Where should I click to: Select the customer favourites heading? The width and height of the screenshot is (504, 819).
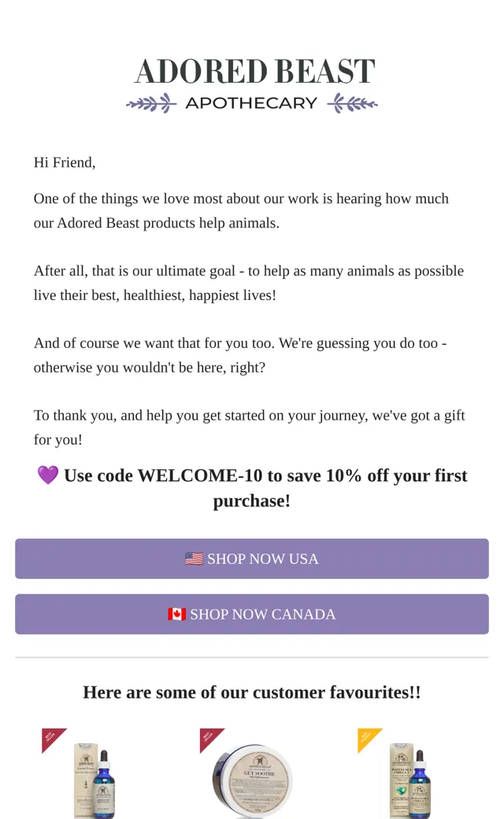[252, 692]
